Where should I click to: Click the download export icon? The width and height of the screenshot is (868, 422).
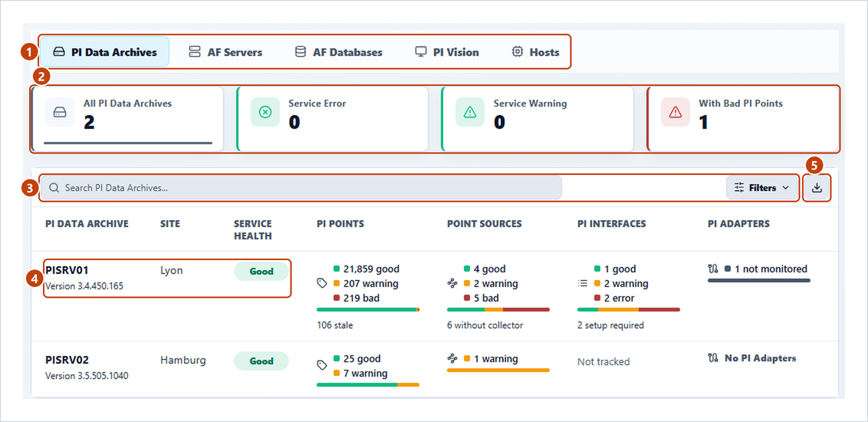coord(817,188)
